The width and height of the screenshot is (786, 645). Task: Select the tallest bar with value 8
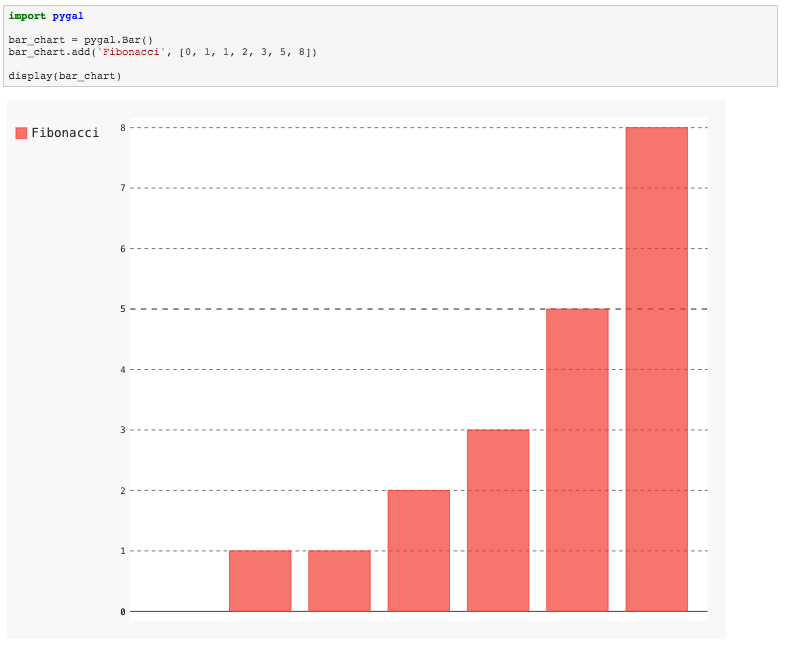[656, 369]
